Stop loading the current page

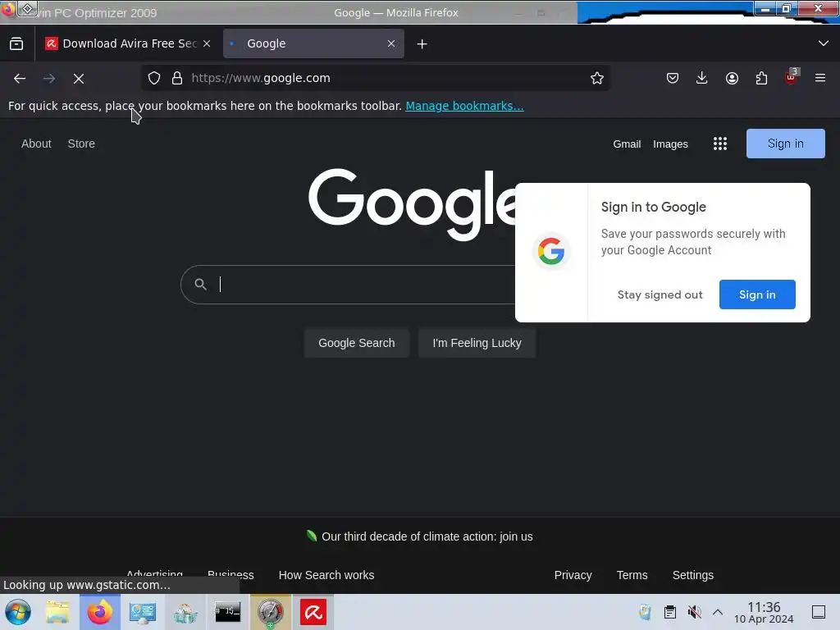click(79, 79)
